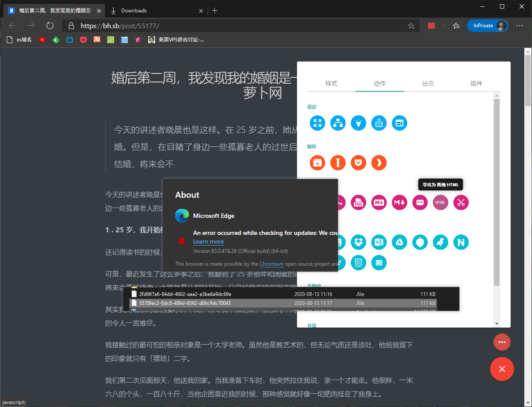
Task: Click the Google Drive share icon
Action: [x=400, y=242]
